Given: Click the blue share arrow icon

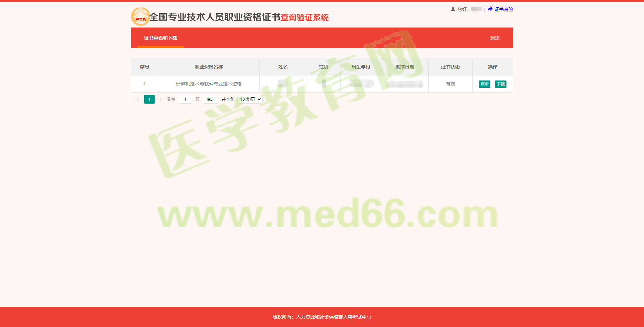Looking at the screenshot, I should pyautogui.click(x=490, y=9).
